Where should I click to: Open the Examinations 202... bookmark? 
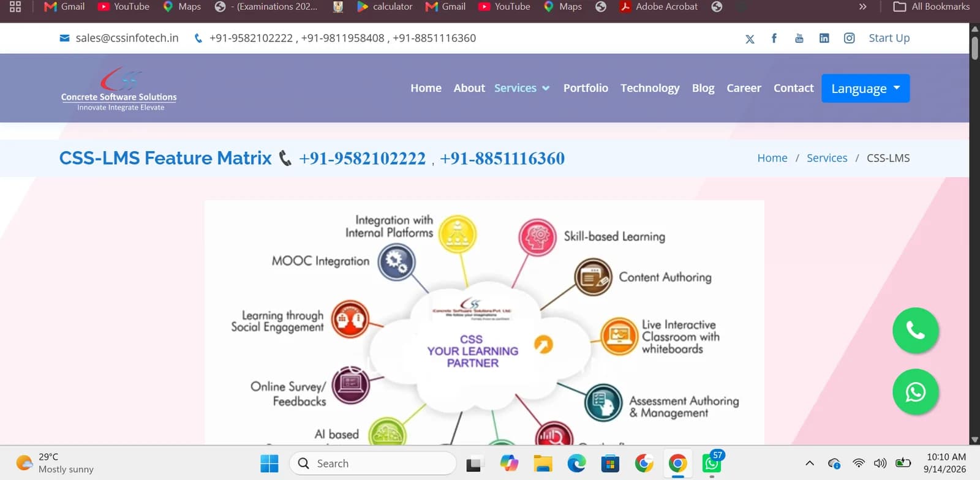pyautogui.click(x=266, y=7)
